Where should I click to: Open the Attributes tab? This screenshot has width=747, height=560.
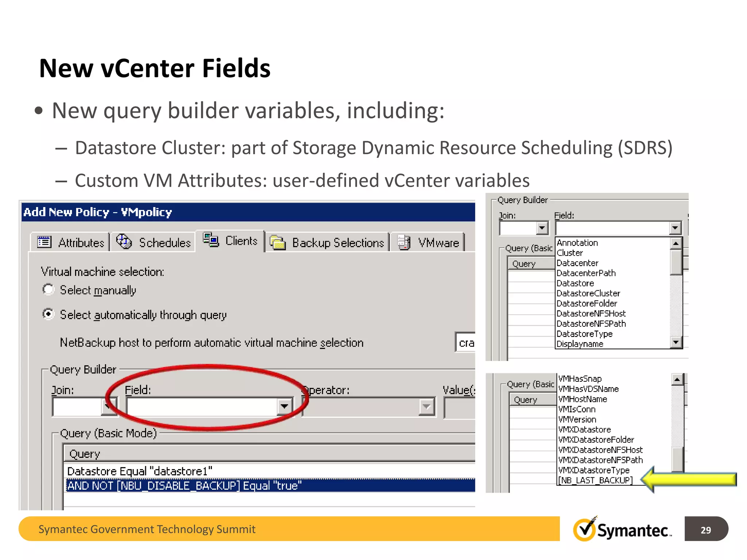pyautogui.click(x=70, y=242)
